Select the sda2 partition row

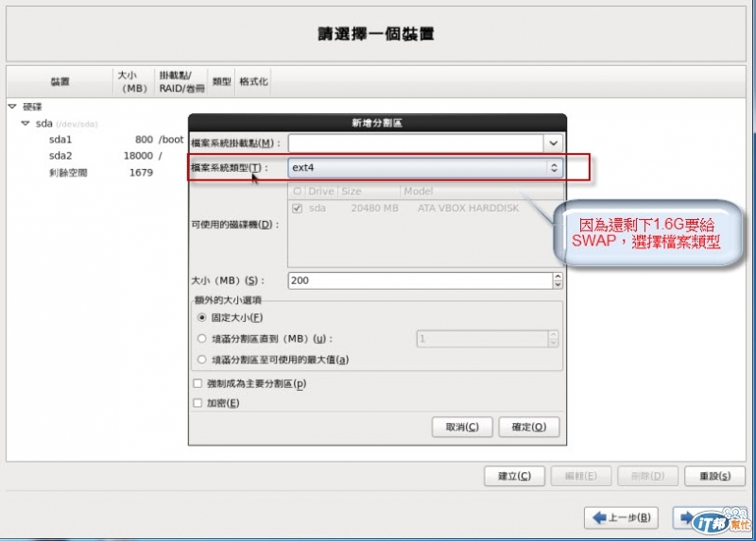click(x=97, y=156)
